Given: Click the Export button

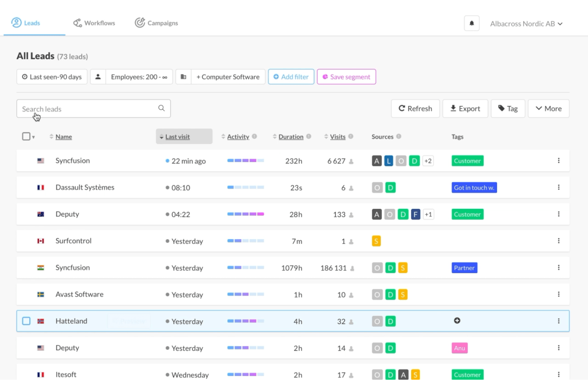Looking at the screenshot, I should point(465,108).
